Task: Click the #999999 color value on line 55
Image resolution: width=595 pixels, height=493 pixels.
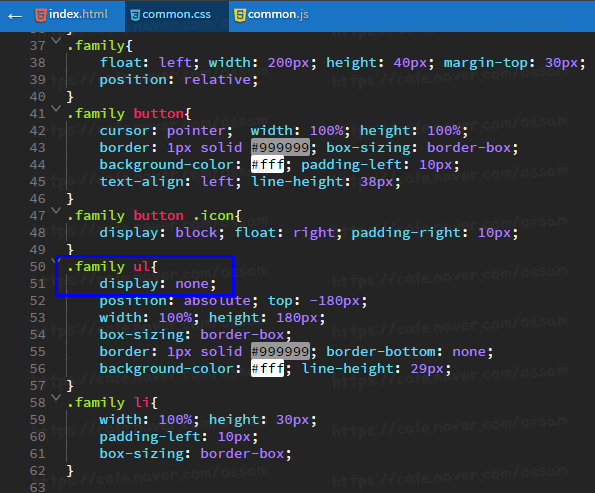Action: point(280,351)
